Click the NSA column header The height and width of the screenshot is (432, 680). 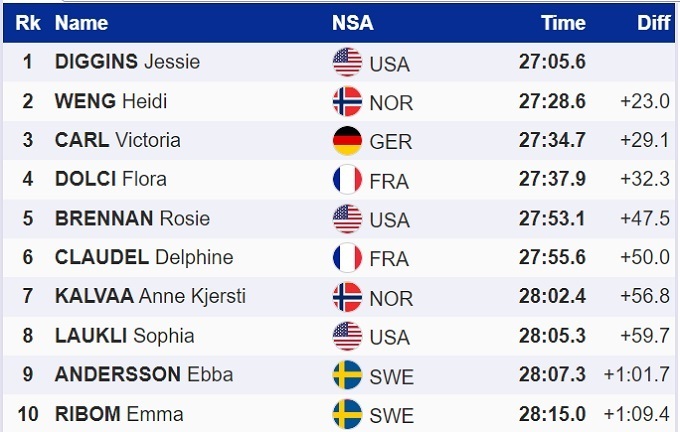[352, 23]
